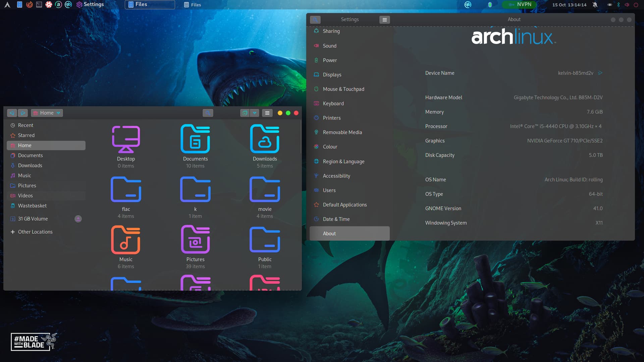Open Displays settings panel
This screenshot has width=644, height=362.
pyautogui.click(x=350, y=75)
